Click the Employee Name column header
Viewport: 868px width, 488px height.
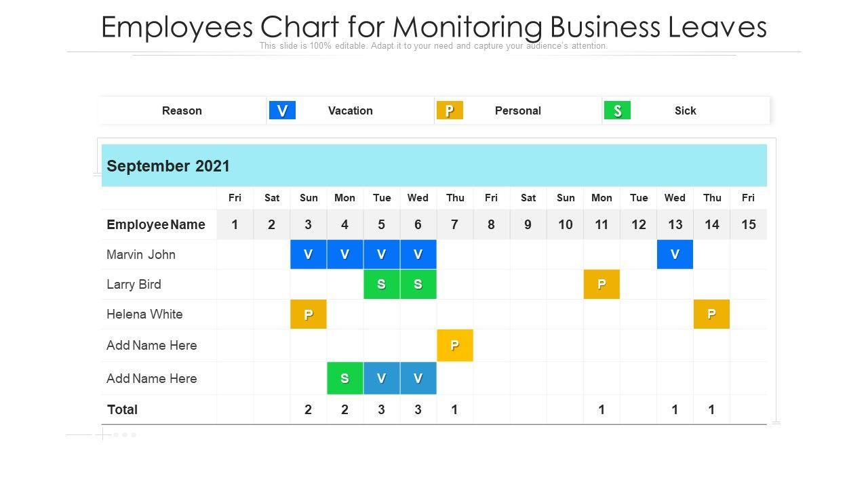[x=156, y=224]
